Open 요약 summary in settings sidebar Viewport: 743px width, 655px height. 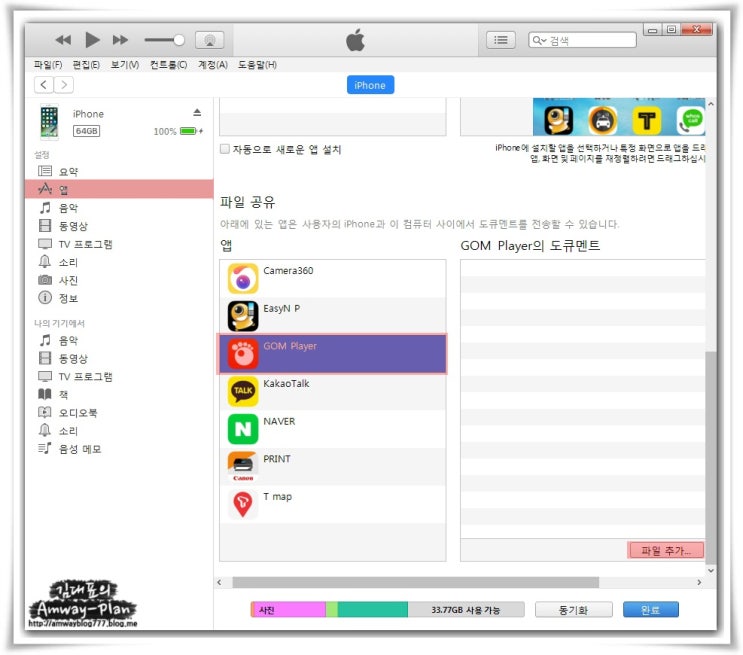click(118, 171)
